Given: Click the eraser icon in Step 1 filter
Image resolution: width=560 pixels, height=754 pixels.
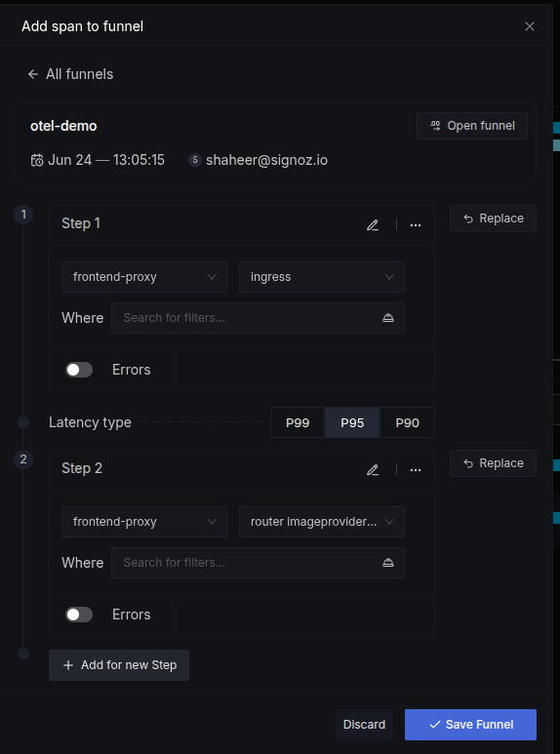Looking at the screenshot, I should click(387, 318).
